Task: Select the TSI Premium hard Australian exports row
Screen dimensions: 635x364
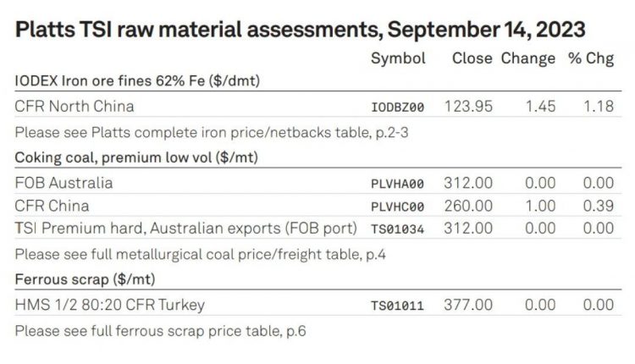Action: coord(317,228)
